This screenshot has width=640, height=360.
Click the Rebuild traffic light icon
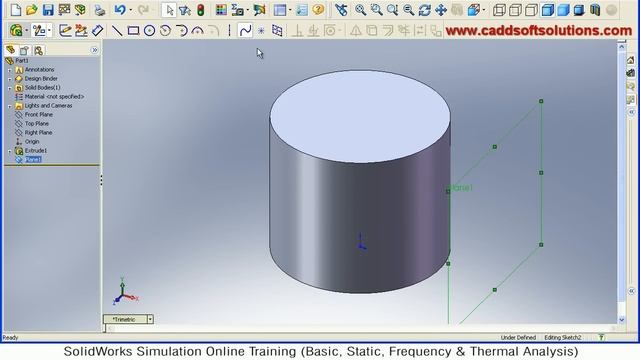[201, 10]
